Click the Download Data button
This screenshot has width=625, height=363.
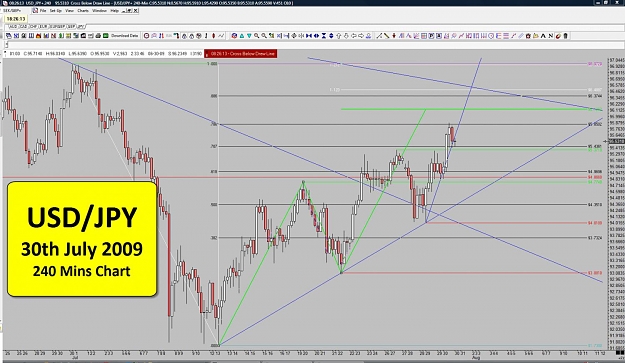click(x=124, y=36)
